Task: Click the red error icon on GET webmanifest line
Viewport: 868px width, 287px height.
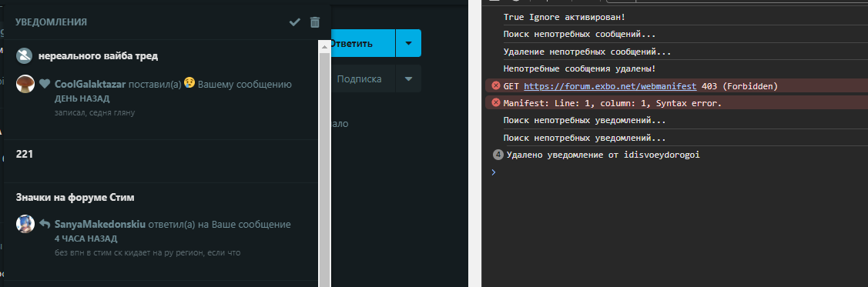Action: point(496,85)
